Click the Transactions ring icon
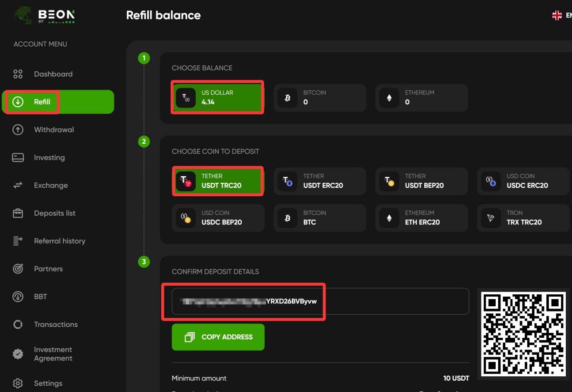This screenshot has height=392, width=572. coord(18,324)
